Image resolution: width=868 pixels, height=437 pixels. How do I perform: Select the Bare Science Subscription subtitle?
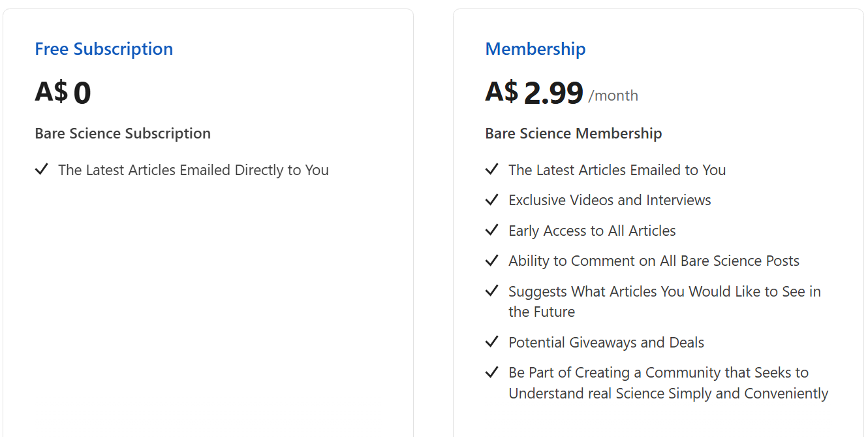tap(123, 133)
